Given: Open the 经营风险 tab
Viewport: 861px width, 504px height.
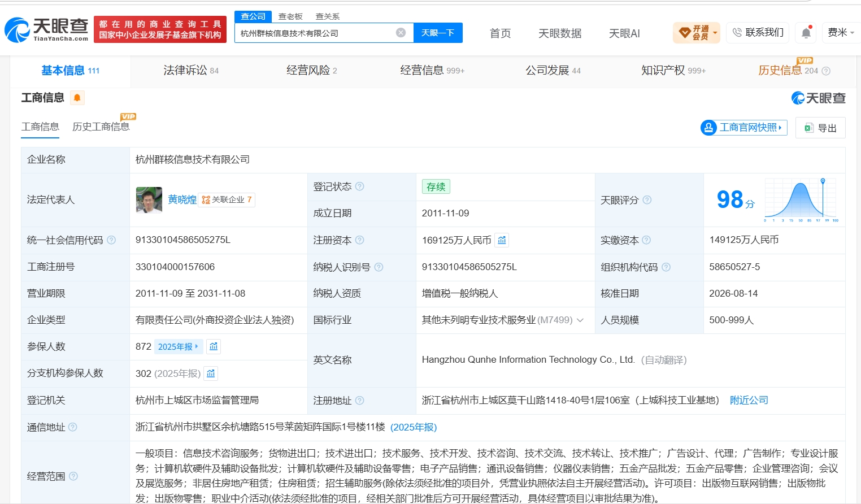Looking at the screenshot, I should (x=311, y=71).
